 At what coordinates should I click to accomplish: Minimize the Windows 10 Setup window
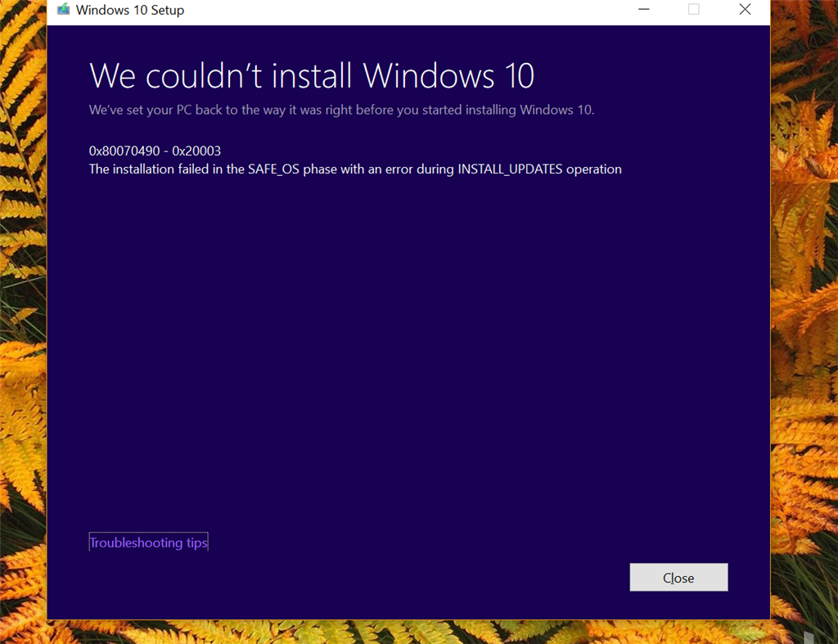tap(644, 10)
